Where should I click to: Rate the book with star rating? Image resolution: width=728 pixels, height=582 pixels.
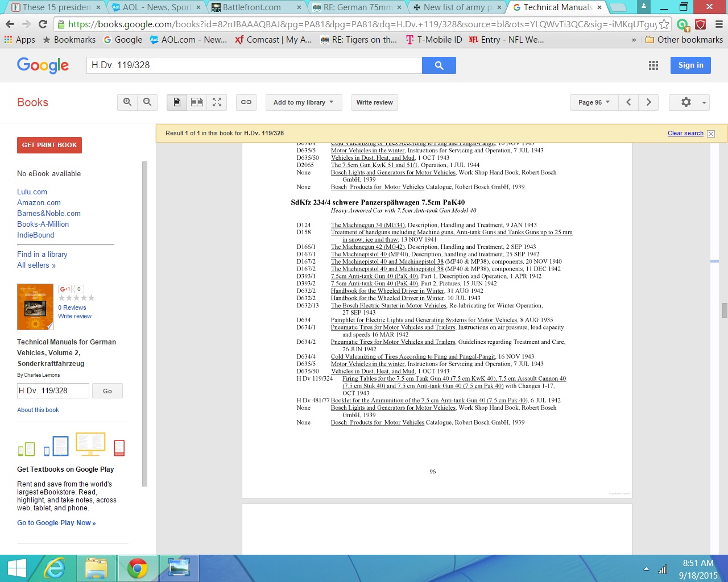76,298
